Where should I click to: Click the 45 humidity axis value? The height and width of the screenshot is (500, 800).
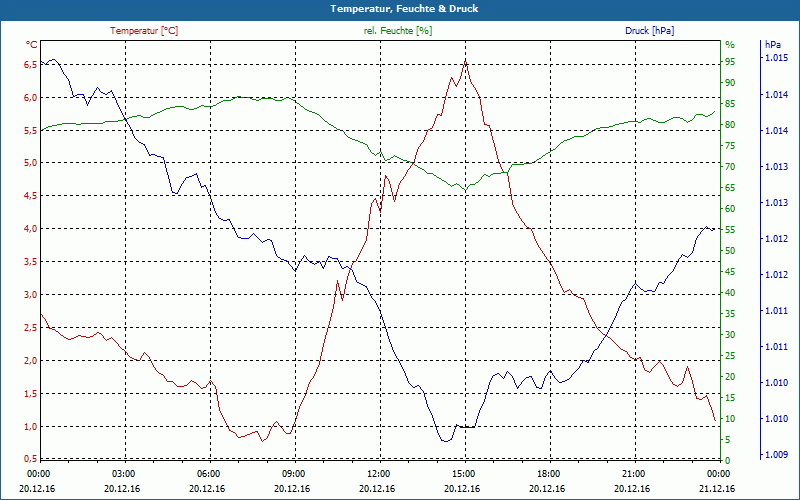pos(730,272)
